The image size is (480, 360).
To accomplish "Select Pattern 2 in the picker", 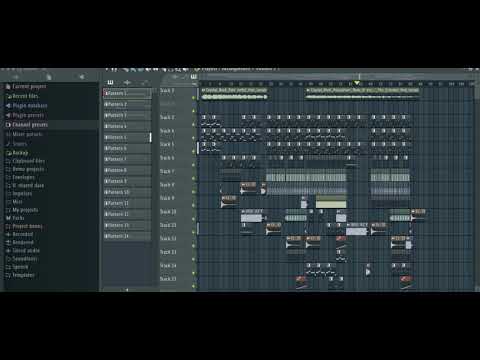I will [x=127, y=104].
